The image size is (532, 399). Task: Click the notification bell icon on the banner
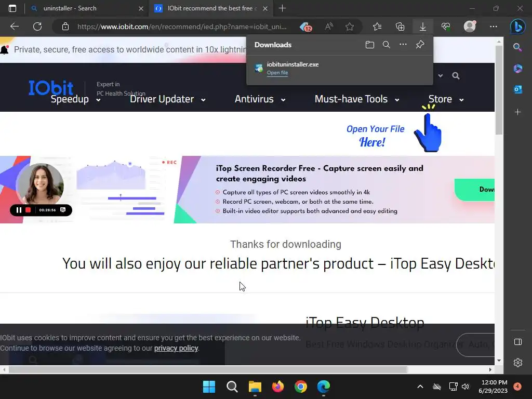[5, 50]
